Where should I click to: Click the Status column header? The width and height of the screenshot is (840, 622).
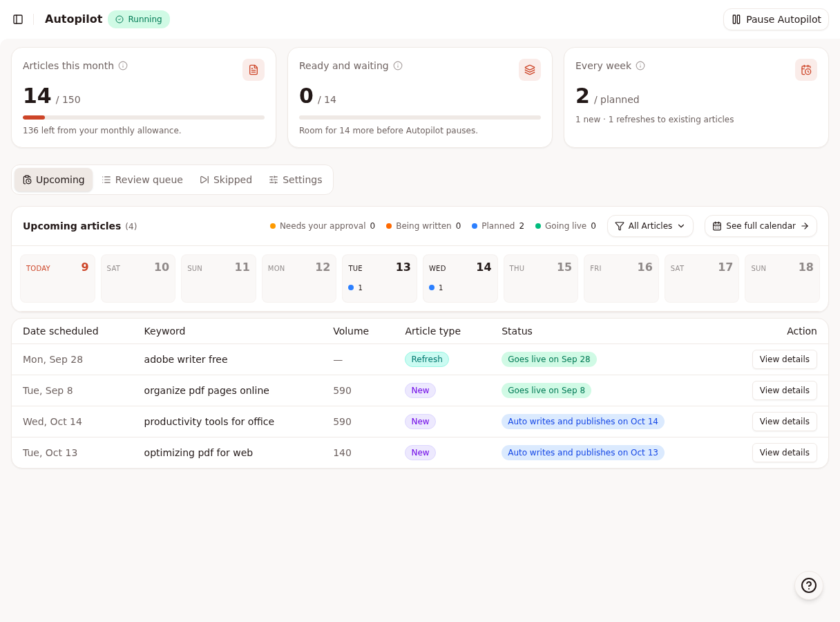[517, 331]
